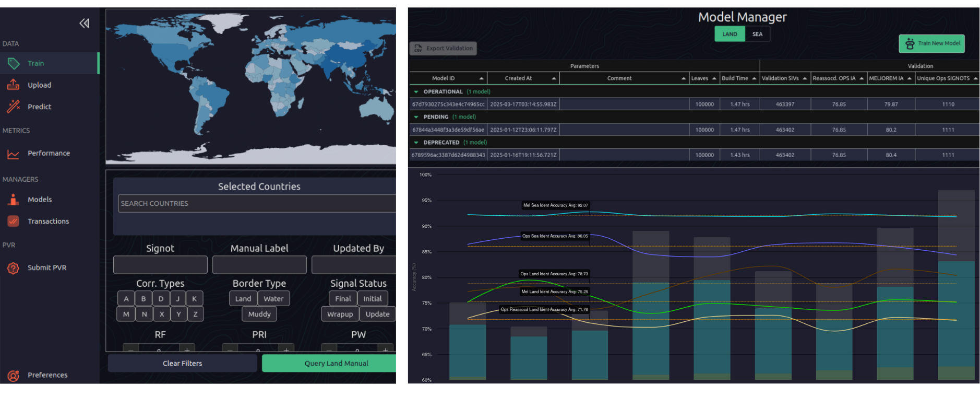Click the Export Validation button
The height and width of the screenshot is (396, 980).
[x=443, y=48]
